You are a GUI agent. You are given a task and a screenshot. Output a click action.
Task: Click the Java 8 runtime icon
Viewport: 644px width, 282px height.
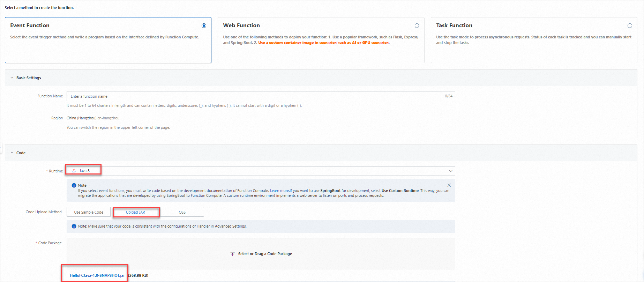coord(74,171)
